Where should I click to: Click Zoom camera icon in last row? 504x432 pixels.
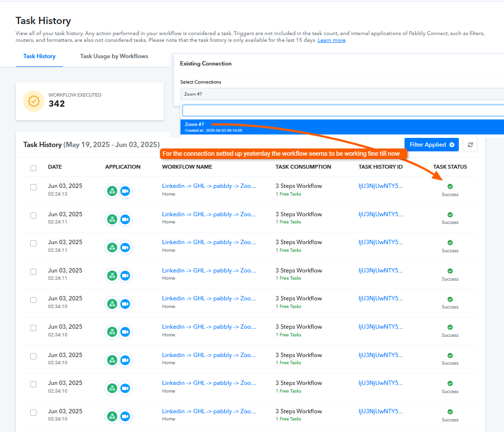tap(125, 417)
